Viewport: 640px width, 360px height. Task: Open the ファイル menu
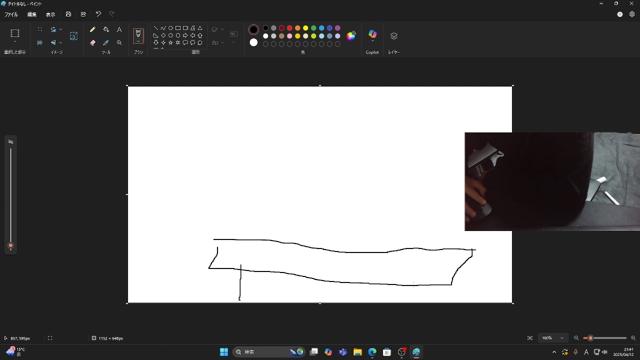point(11,14)
